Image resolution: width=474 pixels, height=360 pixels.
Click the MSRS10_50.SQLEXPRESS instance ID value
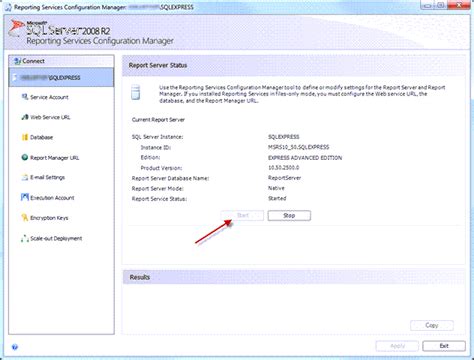click(x=298, y=147)
